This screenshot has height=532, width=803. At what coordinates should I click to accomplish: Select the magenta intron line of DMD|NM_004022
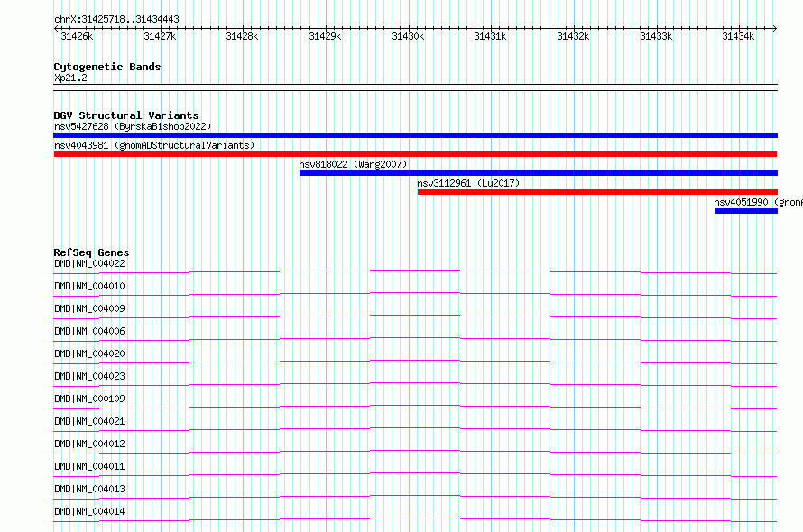(x=415, y=271)
